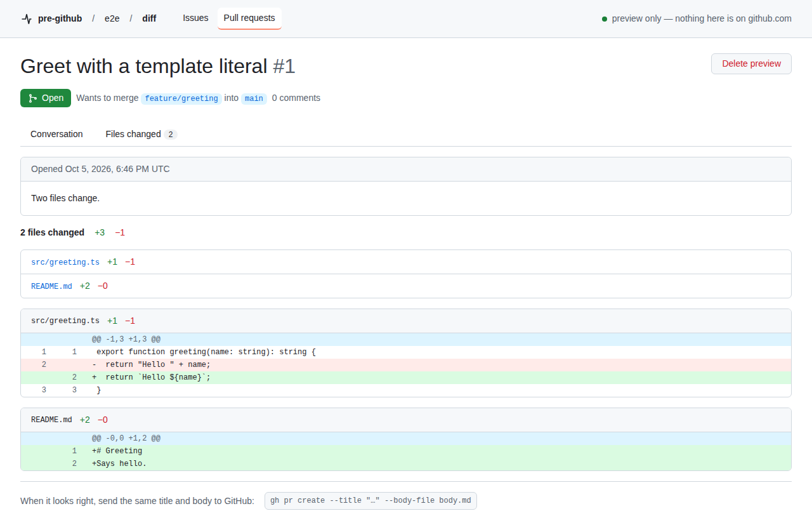Open the Issues tab
Screen dimensions: 812x525
(x=195, y=18)
